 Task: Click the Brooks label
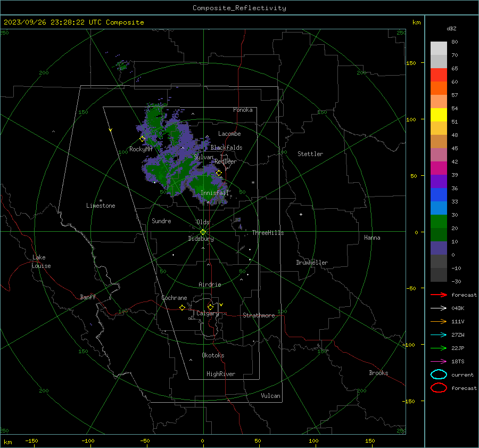click(378, 373)
